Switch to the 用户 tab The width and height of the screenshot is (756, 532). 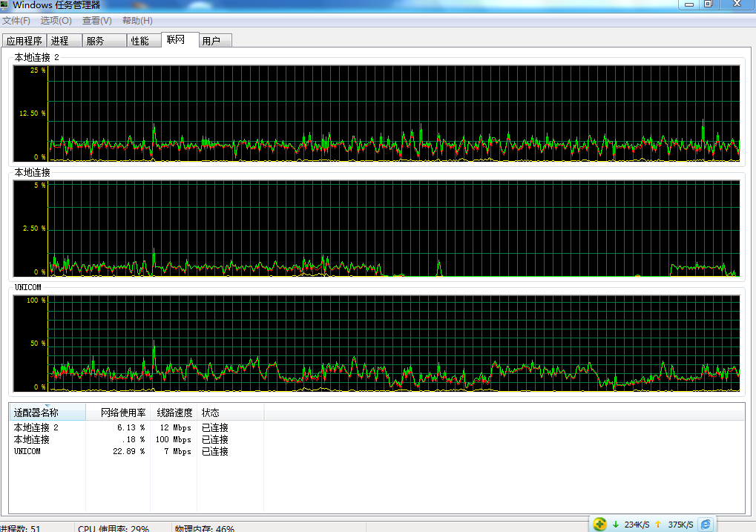tap(215, 41)
